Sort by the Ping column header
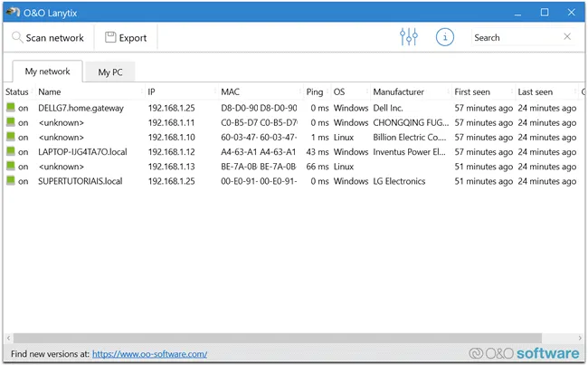 315,91
